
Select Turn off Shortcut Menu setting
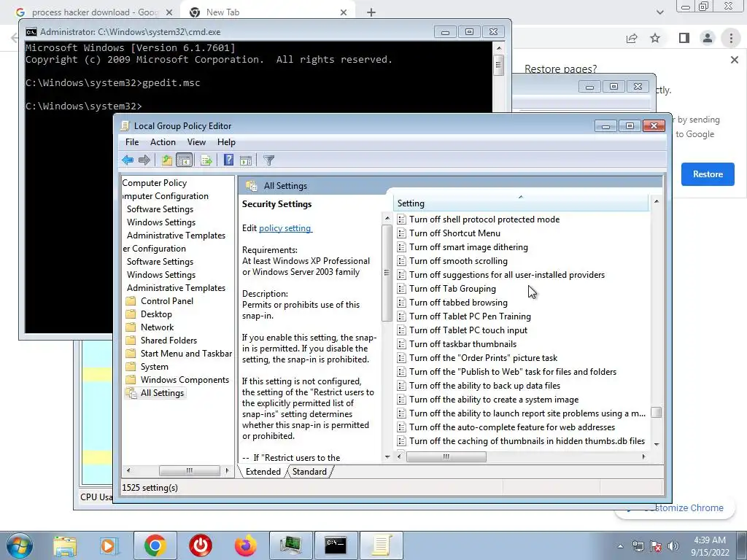coord(454,233)
